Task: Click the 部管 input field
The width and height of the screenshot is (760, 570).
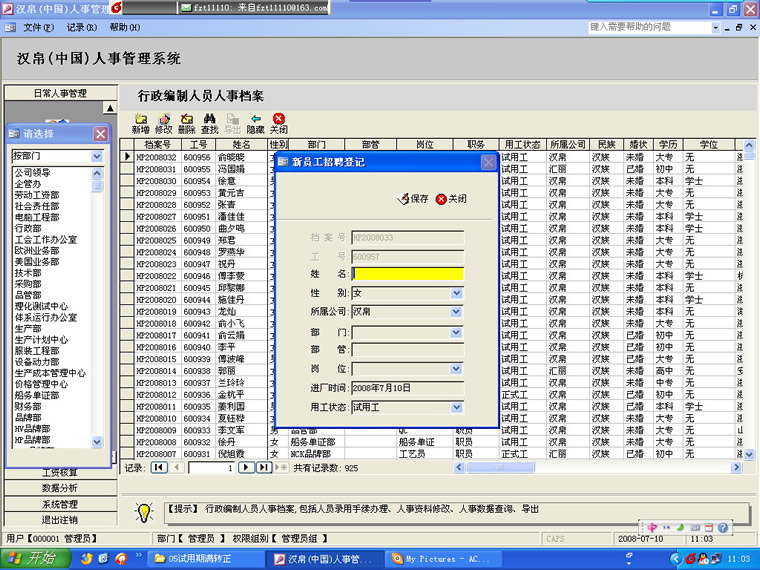Action: point(408,350)
